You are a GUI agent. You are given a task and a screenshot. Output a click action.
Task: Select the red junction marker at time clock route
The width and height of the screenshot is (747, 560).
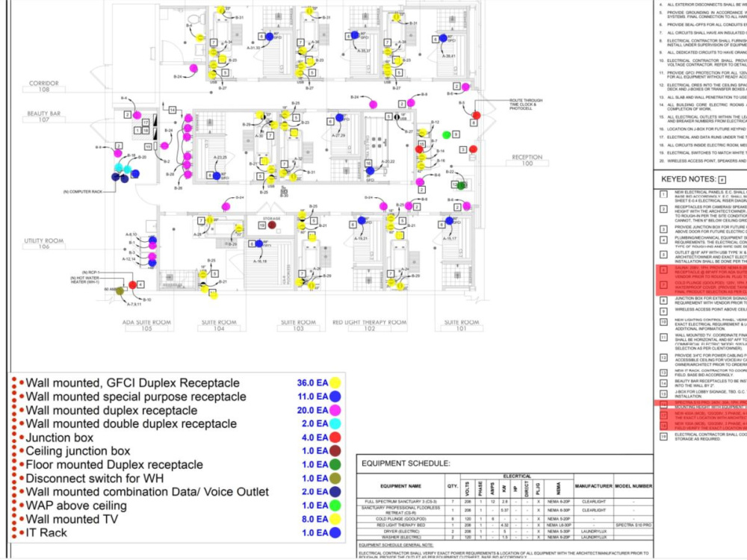[x=477, y=115]
